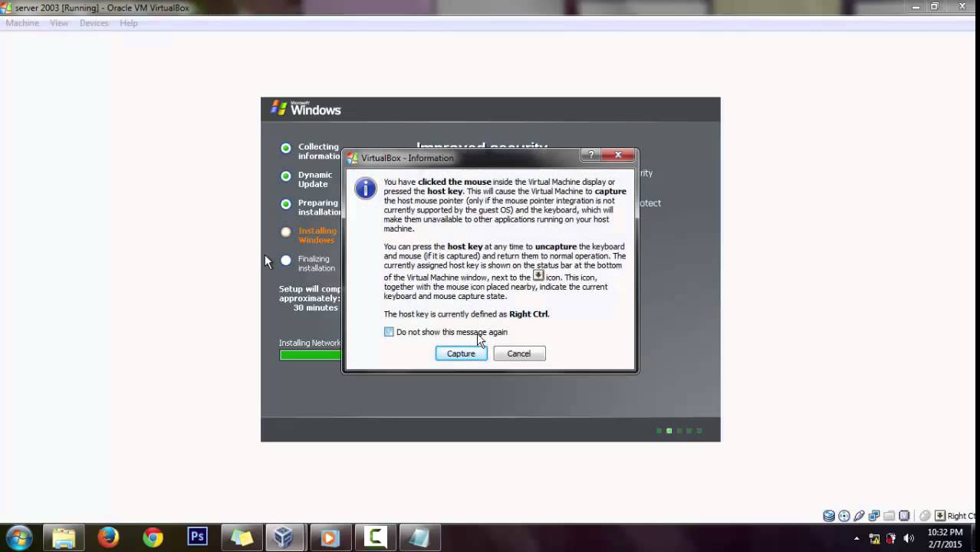This screenshot has height=552, width=980.
Task: Click the keyboard capture arrow status icon
Action: click(x=940, y=516)
